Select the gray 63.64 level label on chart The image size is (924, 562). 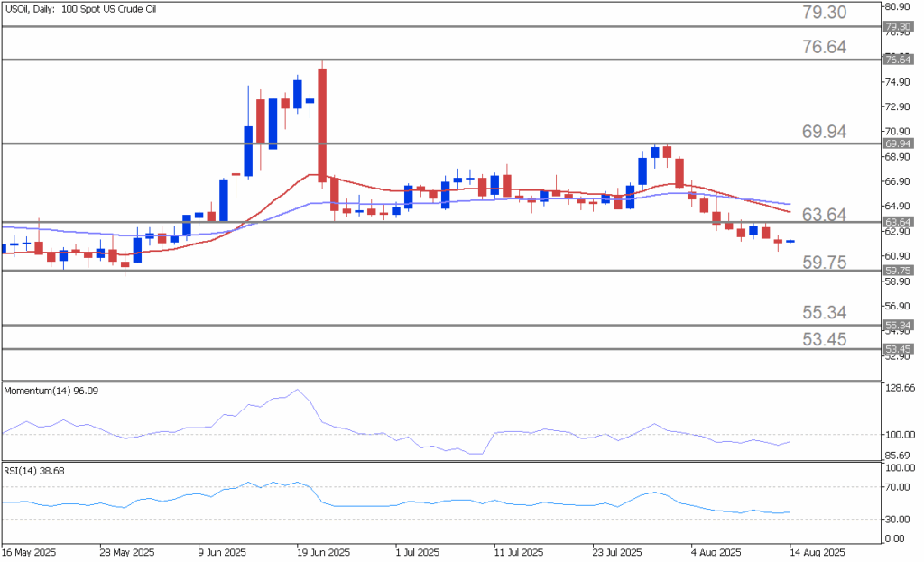coord(824,215)
